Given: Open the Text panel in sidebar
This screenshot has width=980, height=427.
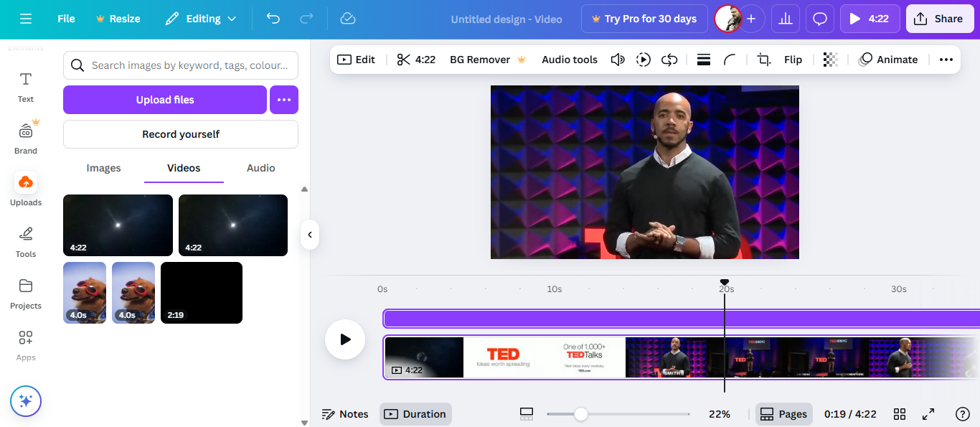Looking at the screenshot, I should click(26, 87).
